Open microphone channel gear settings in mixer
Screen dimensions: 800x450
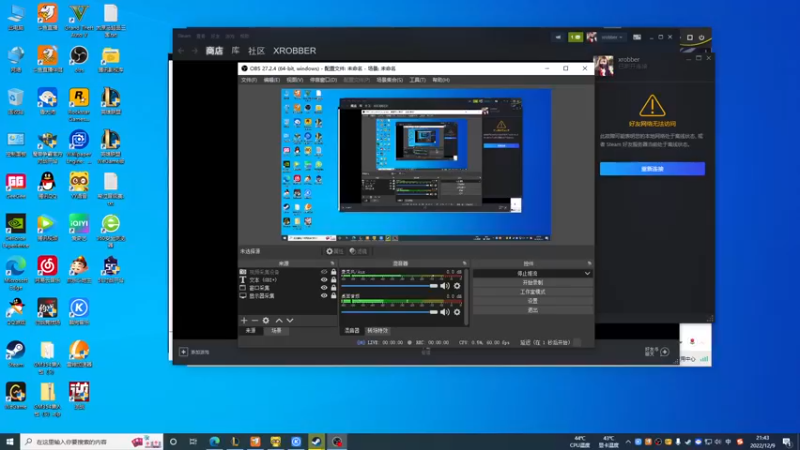point(457,286)
